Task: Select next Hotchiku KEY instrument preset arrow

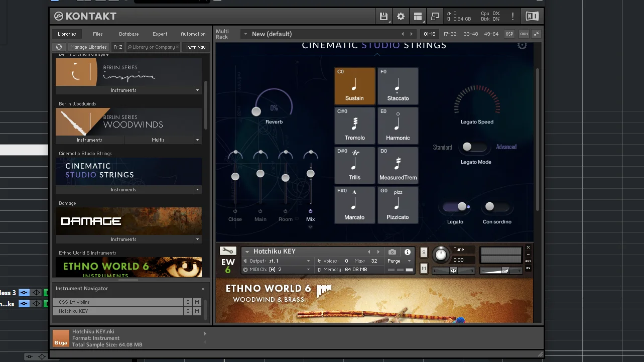Action: (378, 252)
